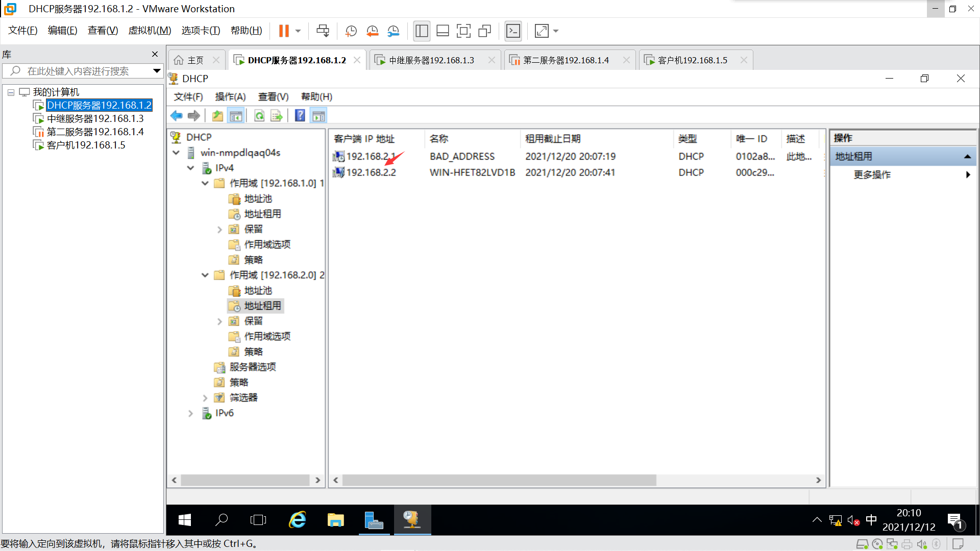Click the DHCP refresh toolbar icon
This screenshot has width=980, height=551.
259,116
